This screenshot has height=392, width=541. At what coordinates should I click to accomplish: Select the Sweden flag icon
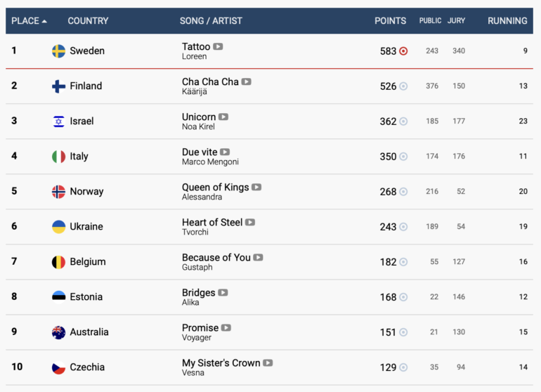click(x=58, y=51)
